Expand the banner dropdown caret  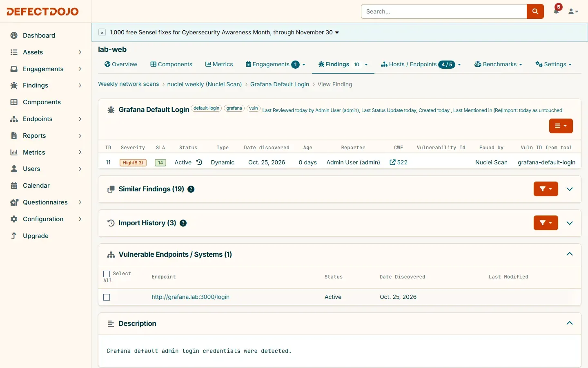click(337, 33)
